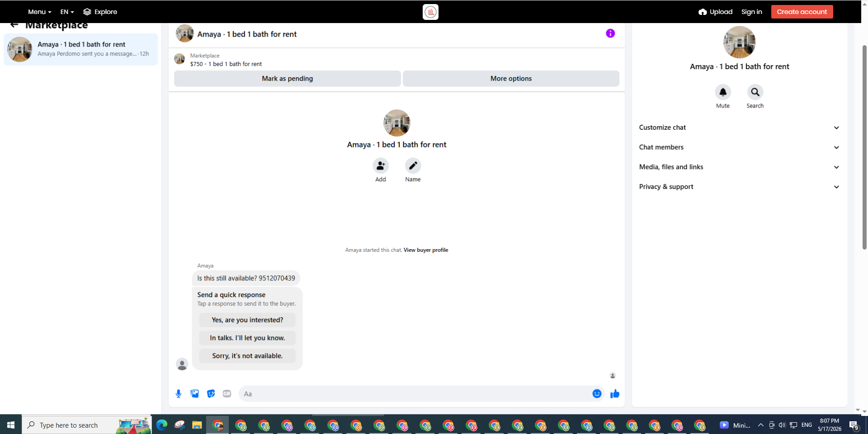This screenshot has width=868, height=434.
Task: Go back using the Marketplace back arrow
Action: (14, 25)
